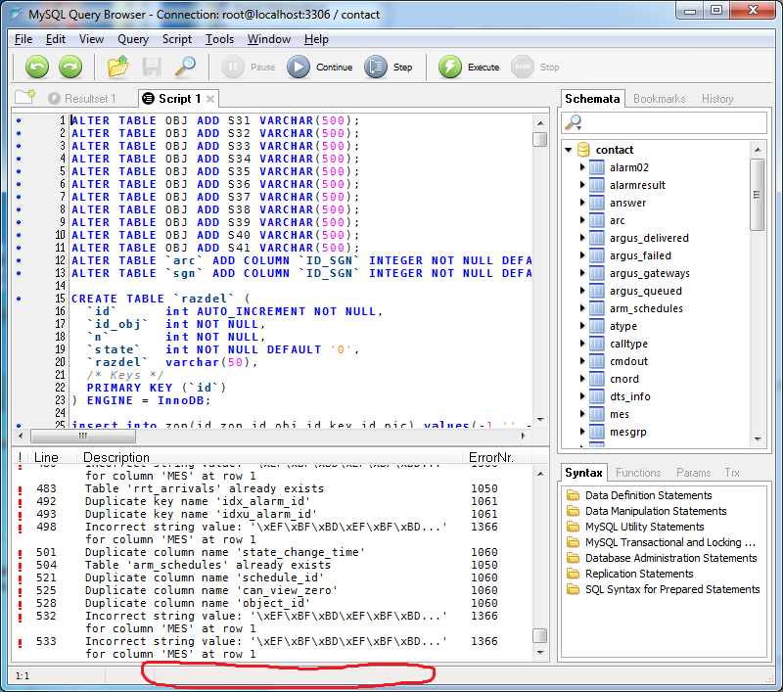Click the script editor horizontal scrollbar thumb

coord(83,436)
